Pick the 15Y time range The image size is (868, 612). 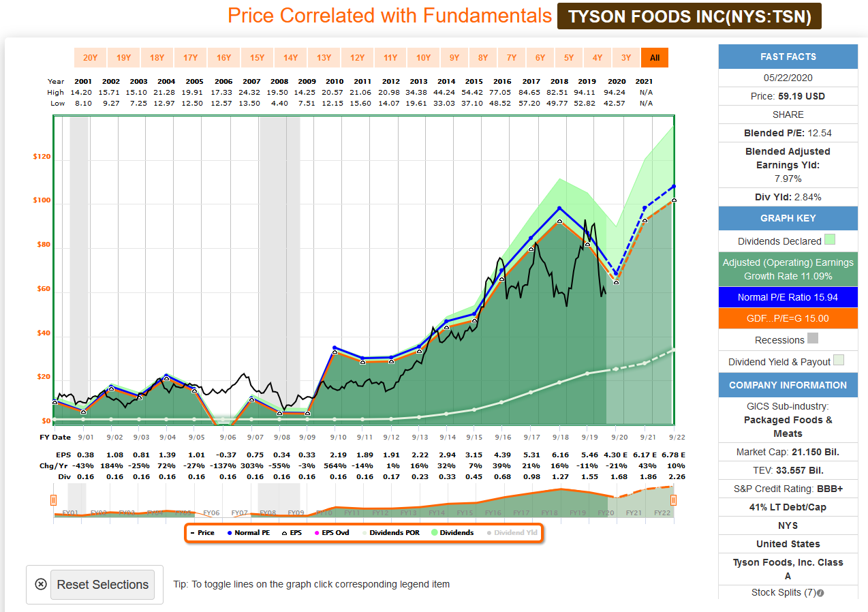257,58
